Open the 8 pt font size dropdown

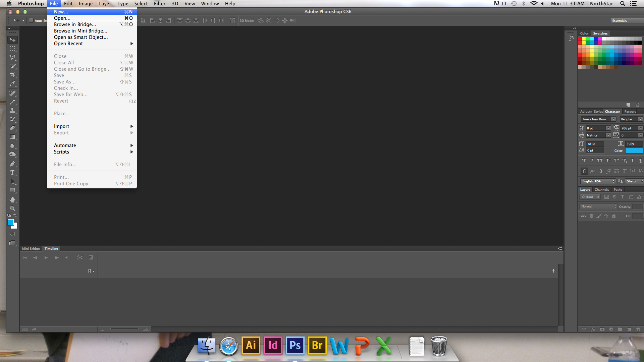pyautogui.click(x=608, y=128)
